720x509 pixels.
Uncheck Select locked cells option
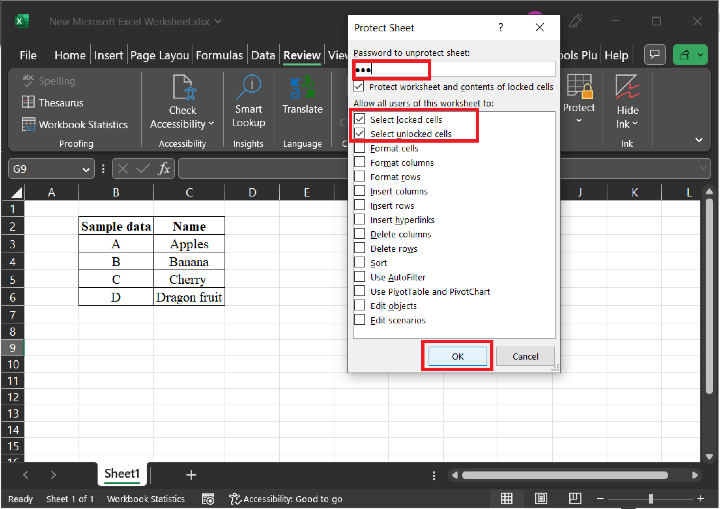[x=360, y=120]
